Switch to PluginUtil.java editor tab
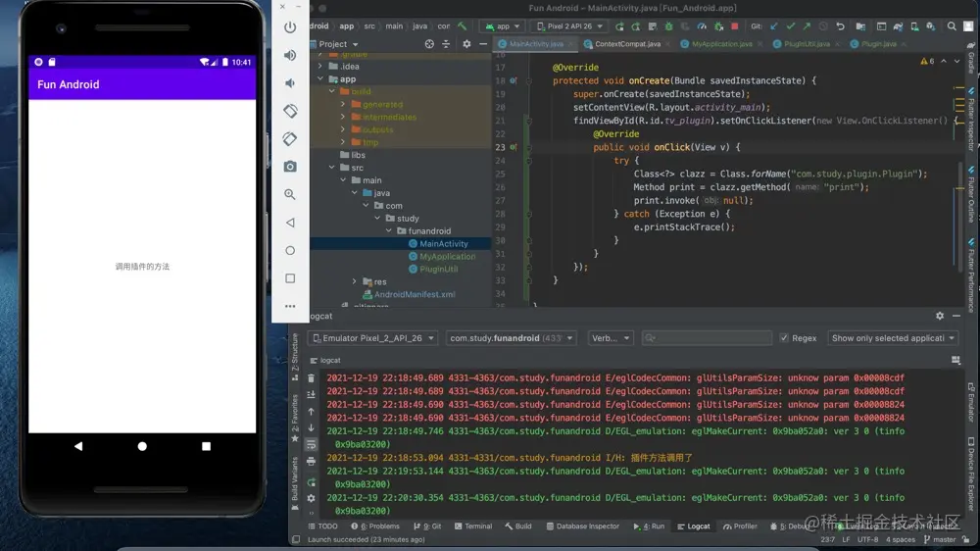The height and width of the screenshot is (551, 980). tap(807, 44)
